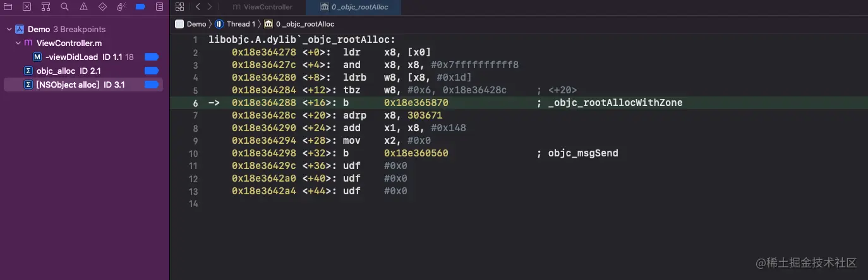The width and height of the screenshot is (868, 280).
Task: Select the 0 _objc_rootAlloc tab
Action: [354, 7]
